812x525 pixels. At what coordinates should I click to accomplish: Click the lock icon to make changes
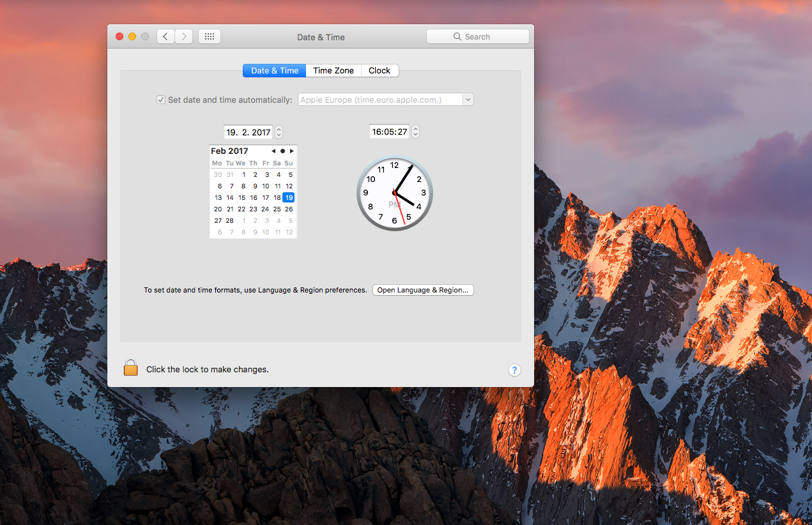131,367
